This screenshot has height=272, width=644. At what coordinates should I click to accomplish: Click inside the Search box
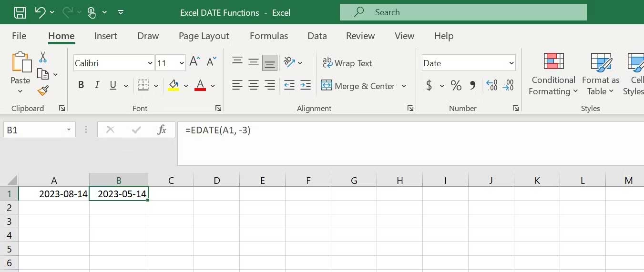tap(462, 12)
